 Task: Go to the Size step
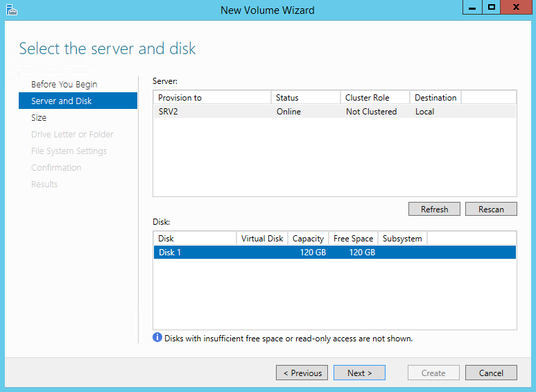coord(39,117)
